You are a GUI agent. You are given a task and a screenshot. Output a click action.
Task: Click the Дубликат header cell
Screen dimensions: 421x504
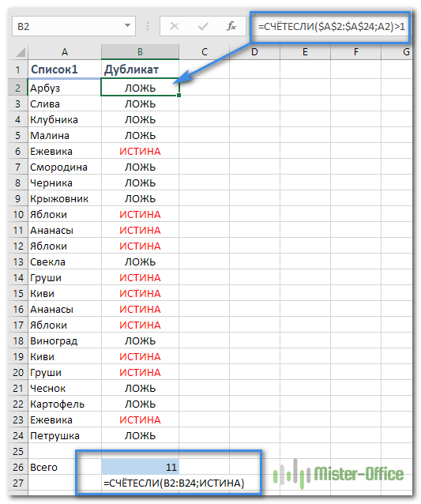tap(140, 70)
